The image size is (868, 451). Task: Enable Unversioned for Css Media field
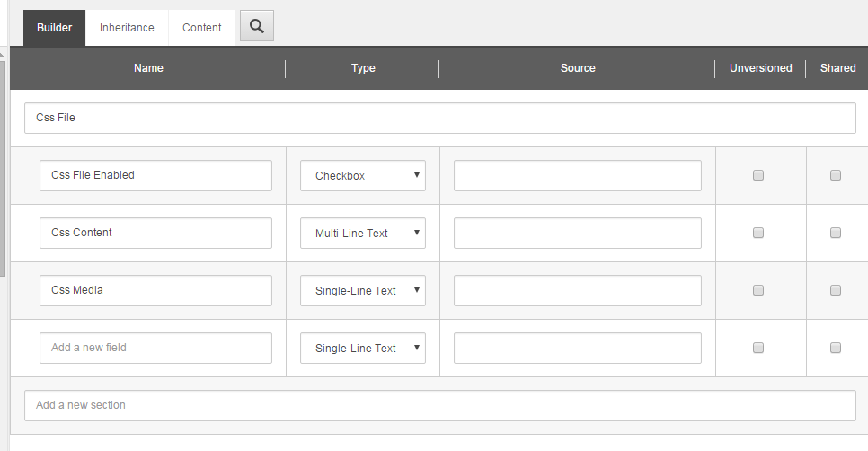(x=758, y=291)
